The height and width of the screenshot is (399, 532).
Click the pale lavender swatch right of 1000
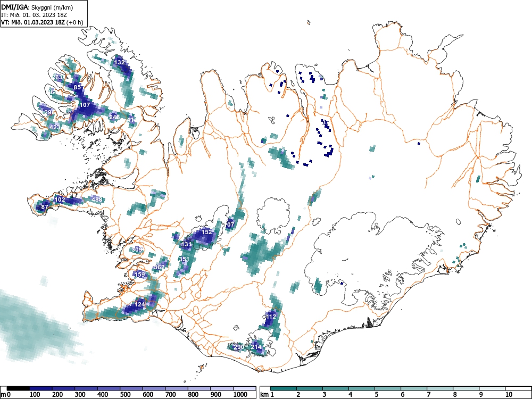coord(244,388)
